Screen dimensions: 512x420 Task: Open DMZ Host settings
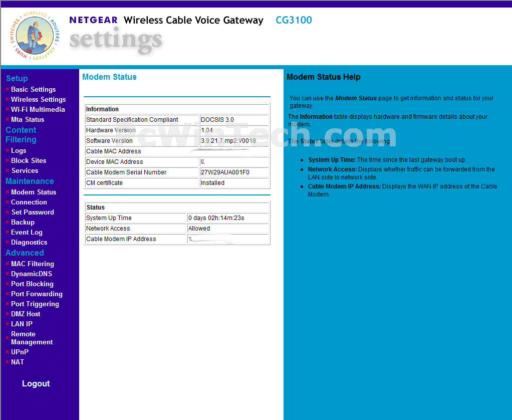point(26,314)
